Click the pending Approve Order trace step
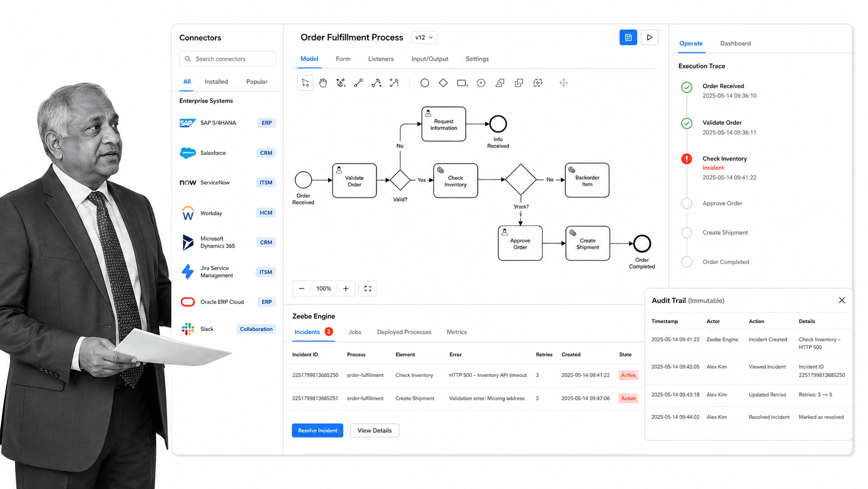The image size is (868, 489). point(722,204)
